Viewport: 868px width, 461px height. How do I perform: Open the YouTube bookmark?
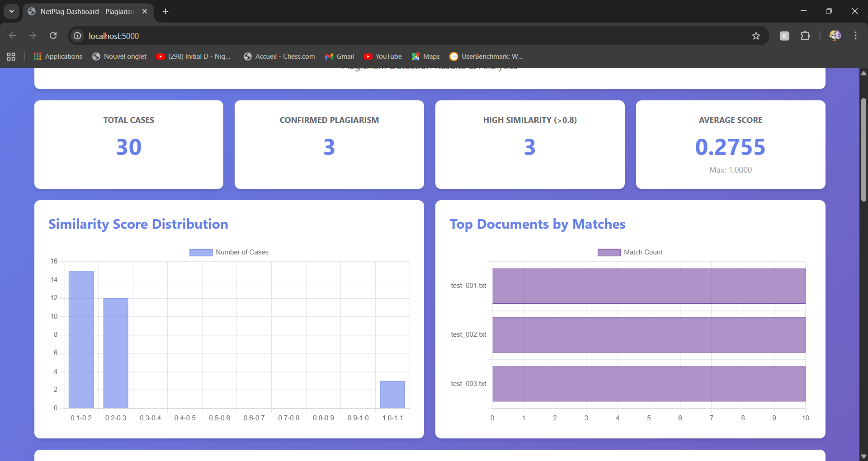(382, 56)
